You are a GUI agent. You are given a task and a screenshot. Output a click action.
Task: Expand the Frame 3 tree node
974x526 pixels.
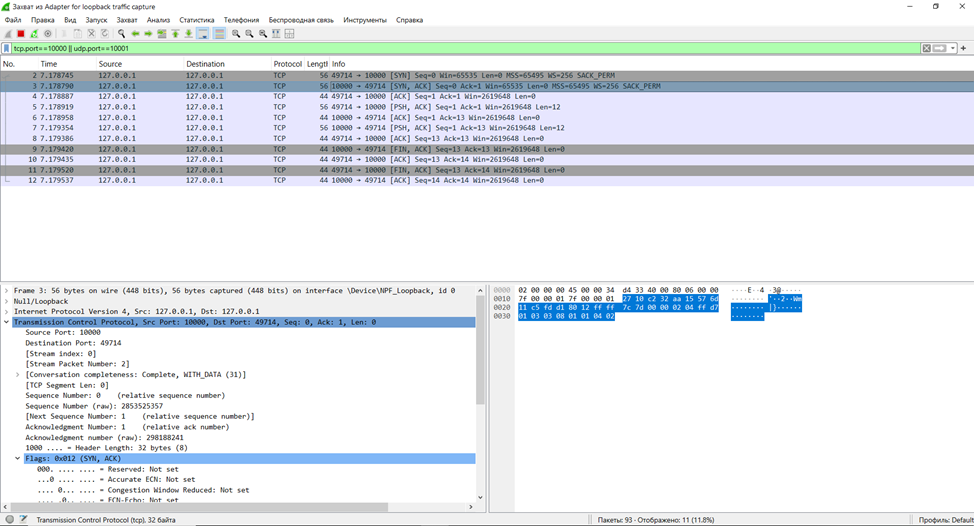[7, 290]
